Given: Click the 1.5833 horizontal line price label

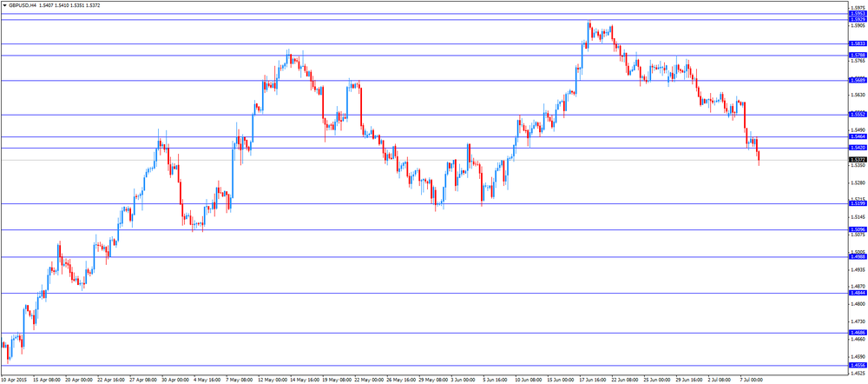Looking at the screenshot, I should pyautogui.click(x=858, y=43).
